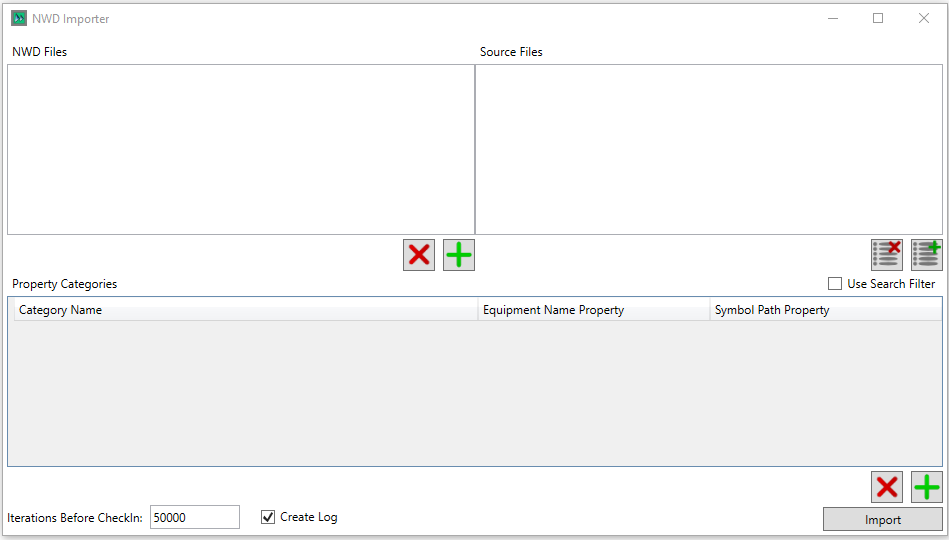949x540 pixels.
Task: Enable the Use Search Filter checkbox
Action: tap(835, 284)
